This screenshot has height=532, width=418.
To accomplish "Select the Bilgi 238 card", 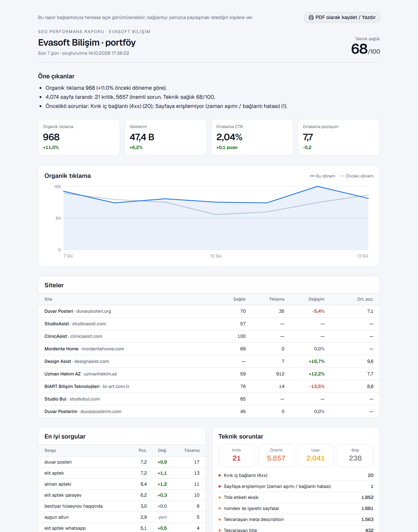I will point(355,455).
